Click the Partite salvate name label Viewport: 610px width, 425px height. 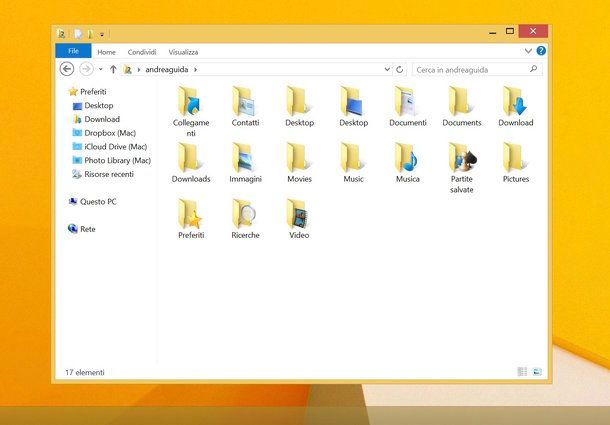click(x=461, y=184)
